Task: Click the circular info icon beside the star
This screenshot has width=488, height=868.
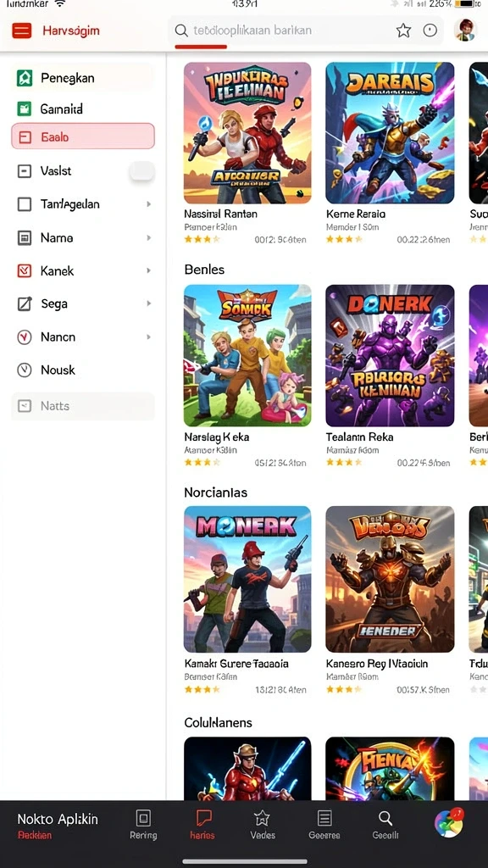Action: pos(430,31)
